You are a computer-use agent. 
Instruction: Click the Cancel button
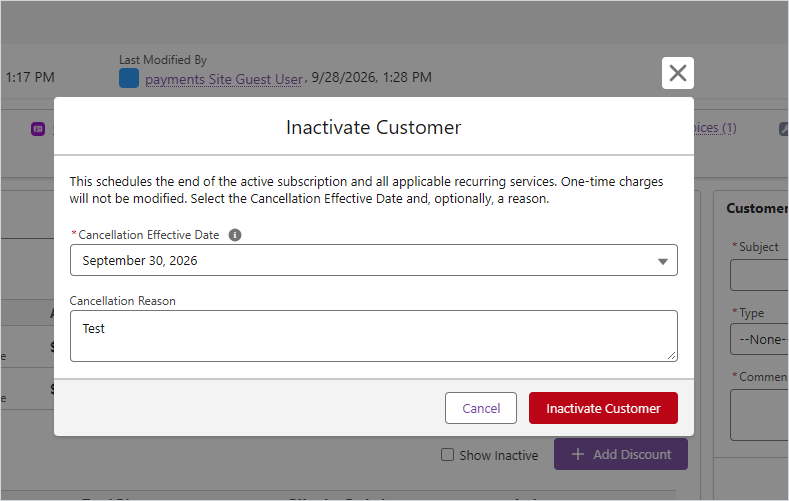click(481, 408)
